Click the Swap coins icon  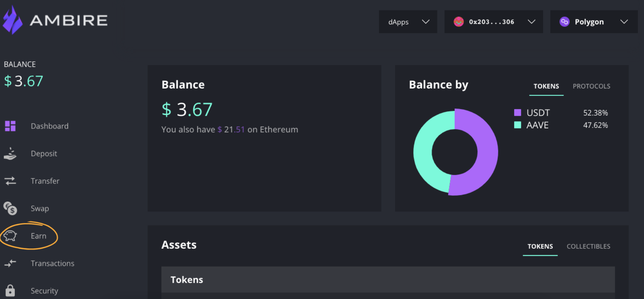click(x=10, y=208)
